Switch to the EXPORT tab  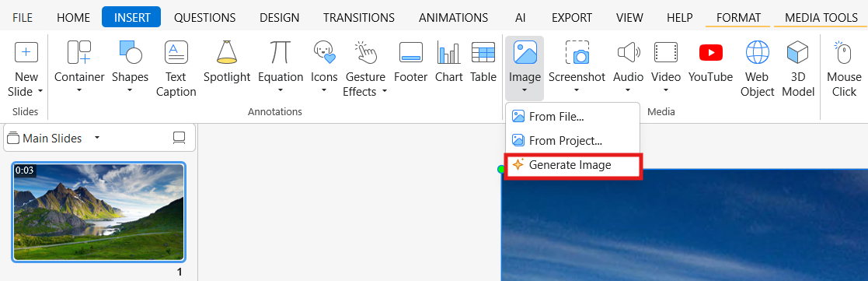point(572,18)
